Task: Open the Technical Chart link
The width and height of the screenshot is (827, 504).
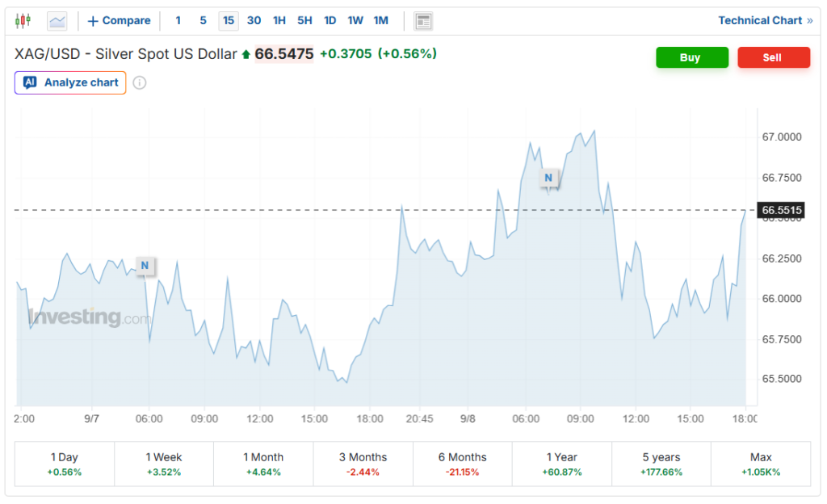Action: click(x=766, y=20)
